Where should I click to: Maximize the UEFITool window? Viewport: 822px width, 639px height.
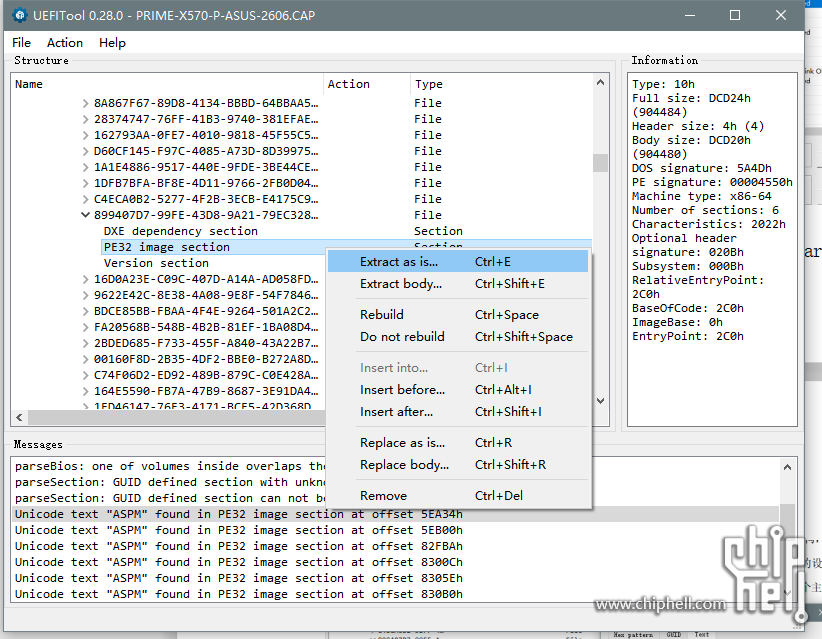tap(735, 15)
